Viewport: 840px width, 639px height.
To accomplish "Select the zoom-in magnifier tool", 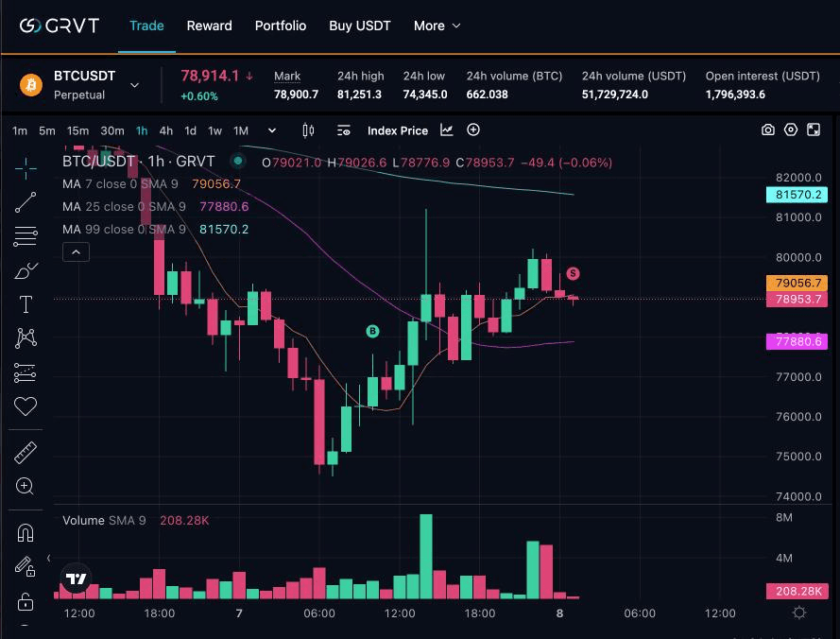I will [26, 486].
